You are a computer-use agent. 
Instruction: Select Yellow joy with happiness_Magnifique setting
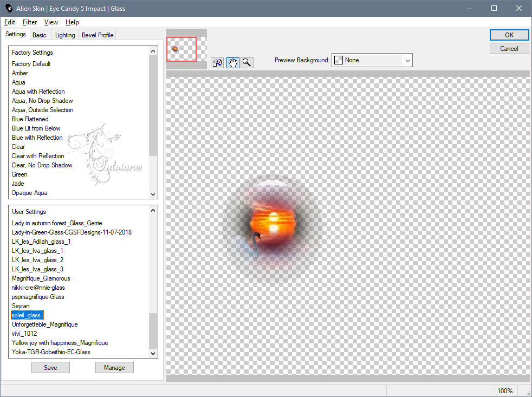60,343
